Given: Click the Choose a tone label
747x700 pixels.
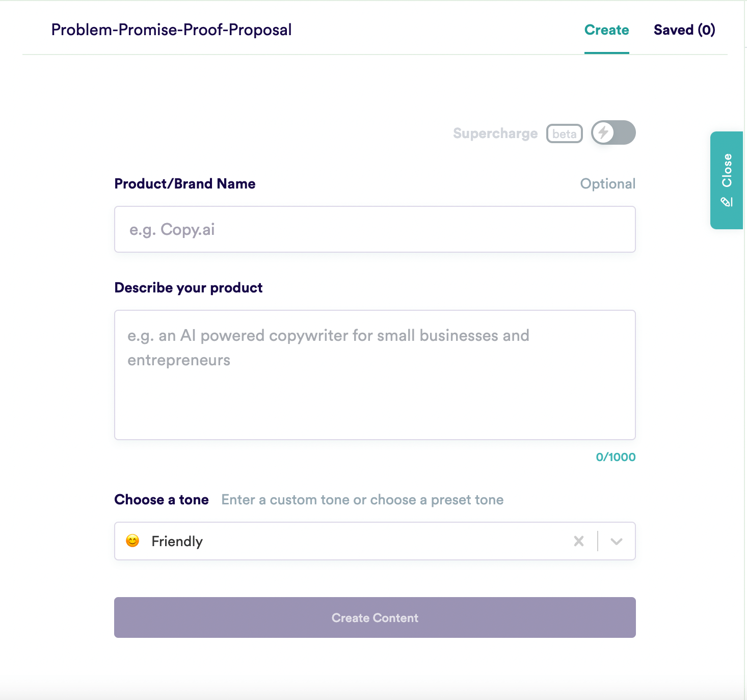Looking at the screenshot, I should coord(161,499).
